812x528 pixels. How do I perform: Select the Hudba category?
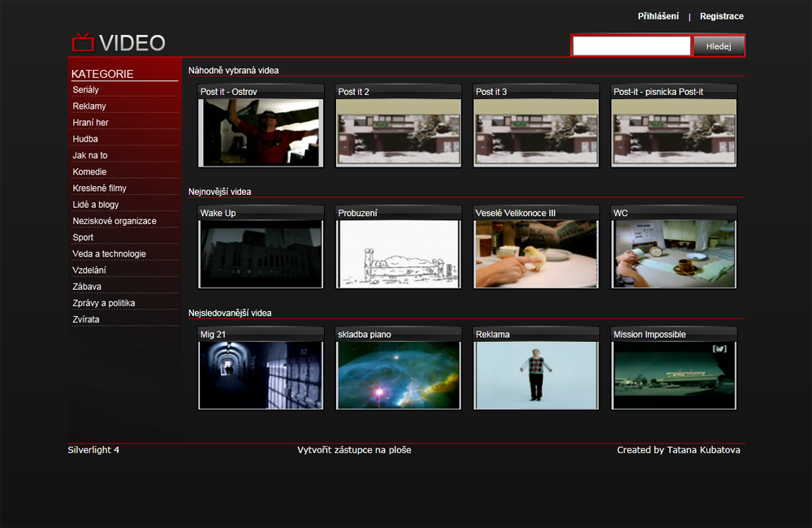(85, 139)
